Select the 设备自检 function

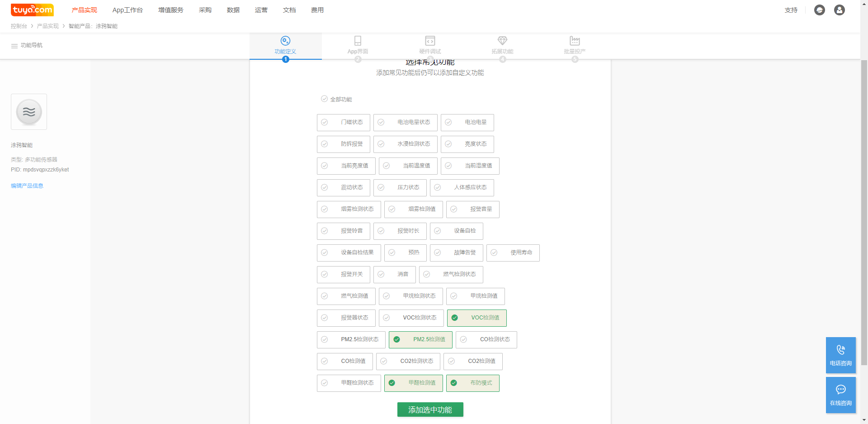point(457,231)
